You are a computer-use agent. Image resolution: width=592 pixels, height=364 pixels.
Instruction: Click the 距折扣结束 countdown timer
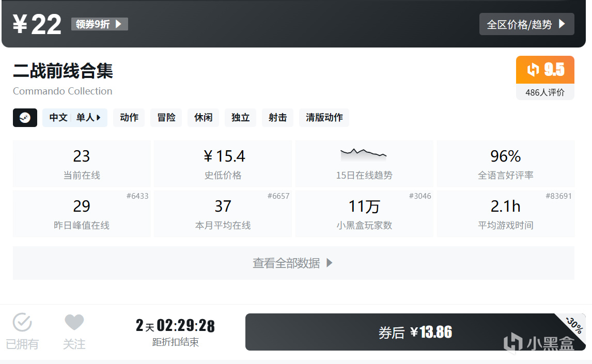pos(175,331)
